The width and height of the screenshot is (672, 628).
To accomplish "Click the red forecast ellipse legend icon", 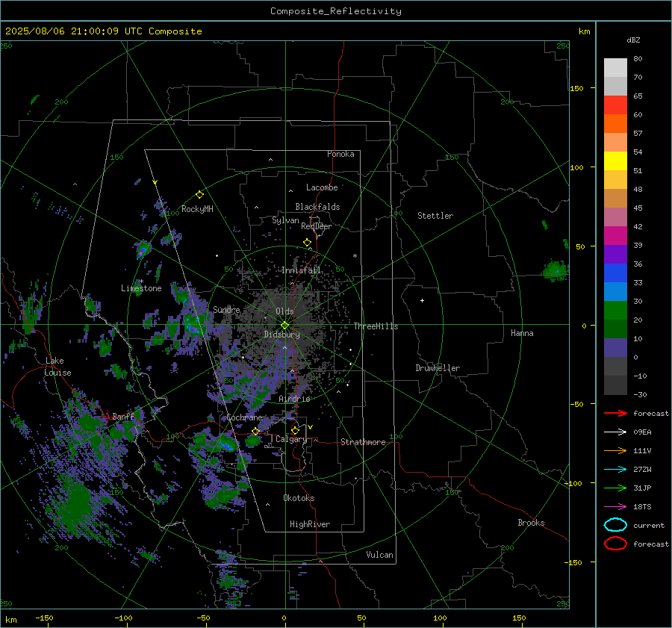I will pyautogui.click(x=615, y=544).
